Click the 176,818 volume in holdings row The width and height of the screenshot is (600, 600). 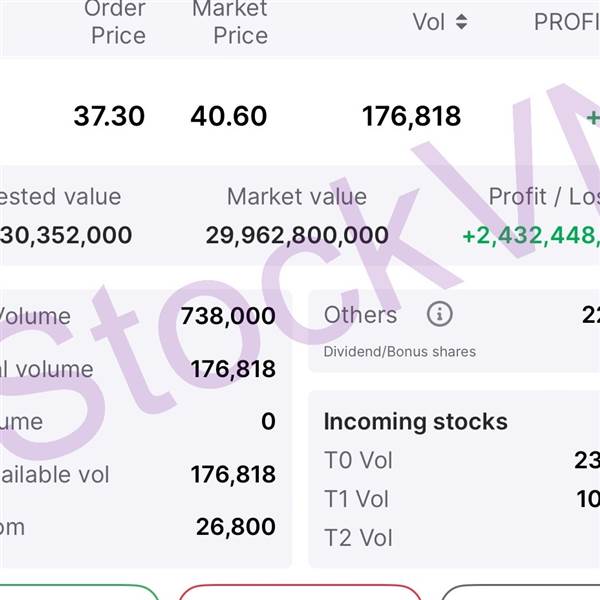(411, 116)
